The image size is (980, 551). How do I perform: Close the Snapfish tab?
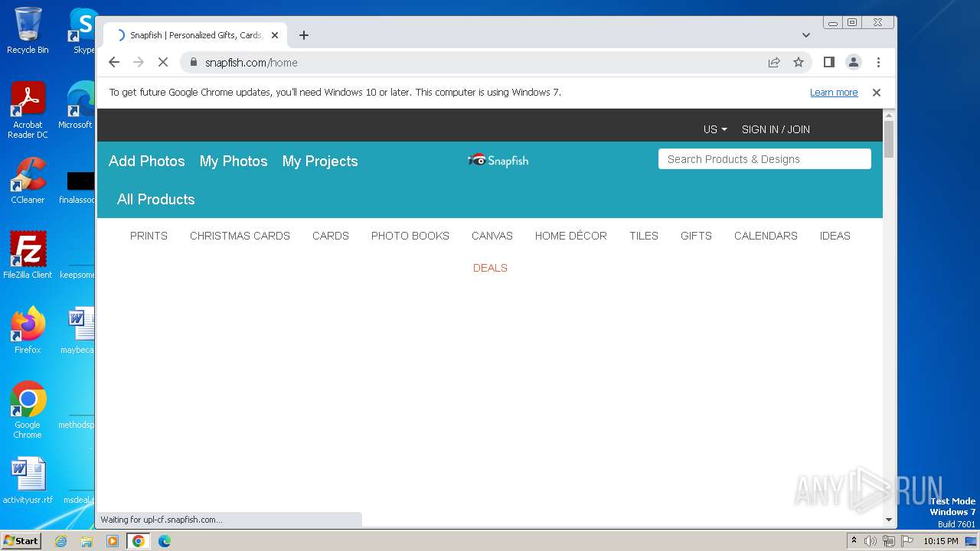pos(275,35)
